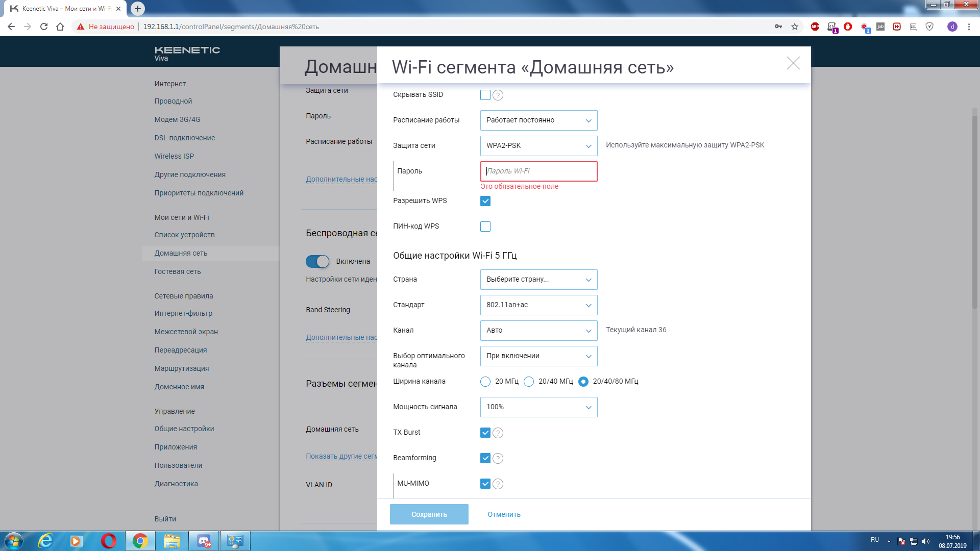Click help icon beside Beamforming

[498, 459]
